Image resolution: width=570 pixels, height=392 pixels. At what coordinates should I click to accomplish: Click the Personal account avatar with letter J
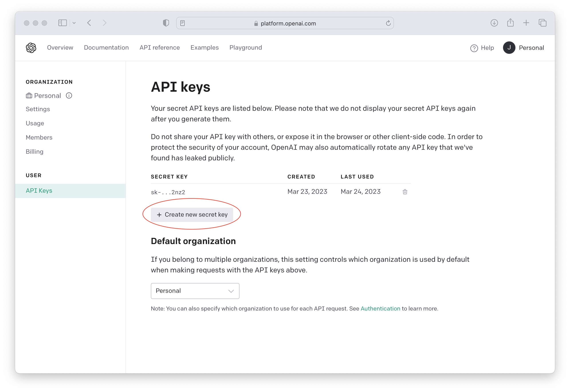510,48
